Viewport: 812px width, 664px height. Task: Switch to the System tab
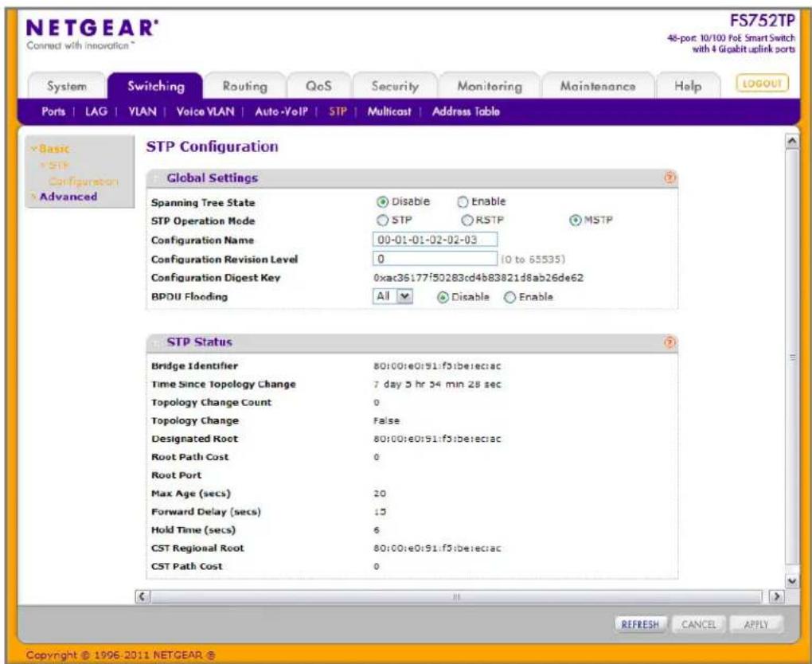point(67,87)
